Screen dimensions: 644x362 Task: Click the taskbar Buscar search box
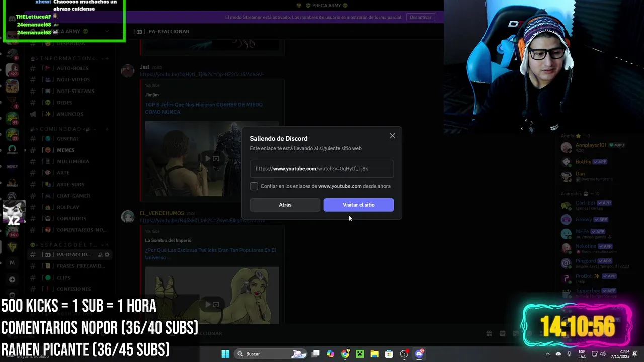(x=272, y=354)
